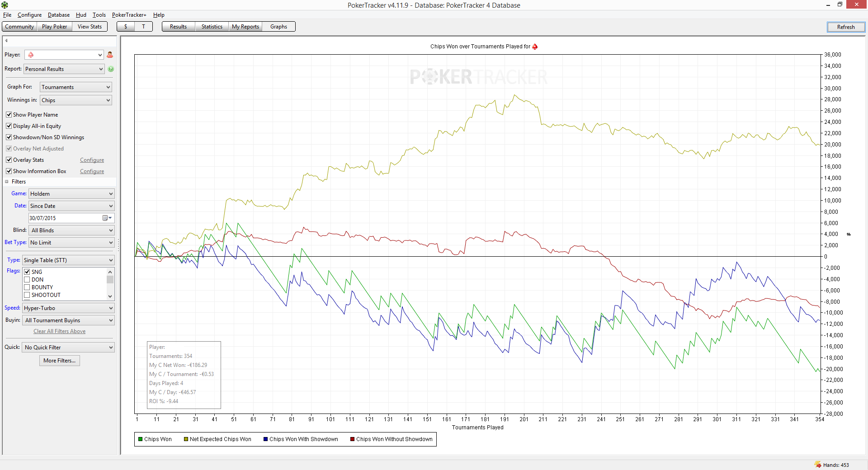Check the SHOOTOUT flag
Viewport: 868px width, 470px height.
(27, 295)
